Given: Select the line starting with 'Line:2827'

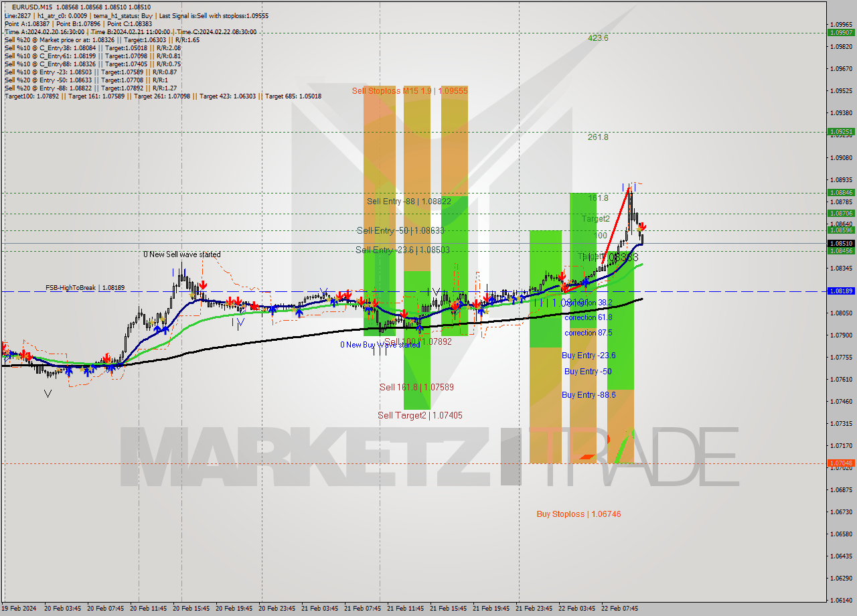Looking at the screenshot, I should pyautogui.click(x=137, y=15).
